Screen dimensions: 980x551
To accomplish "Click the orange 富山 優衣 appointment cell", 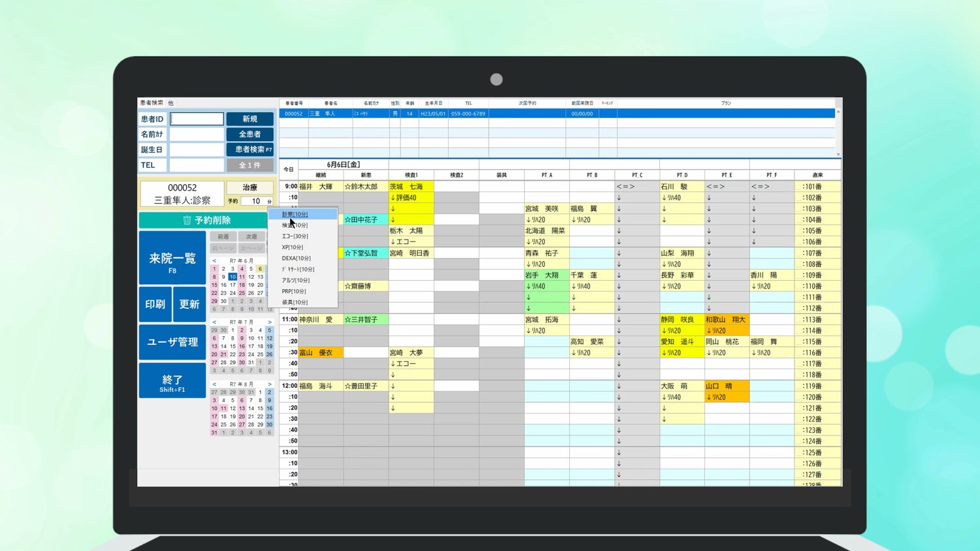I will (x=321, y=353).
